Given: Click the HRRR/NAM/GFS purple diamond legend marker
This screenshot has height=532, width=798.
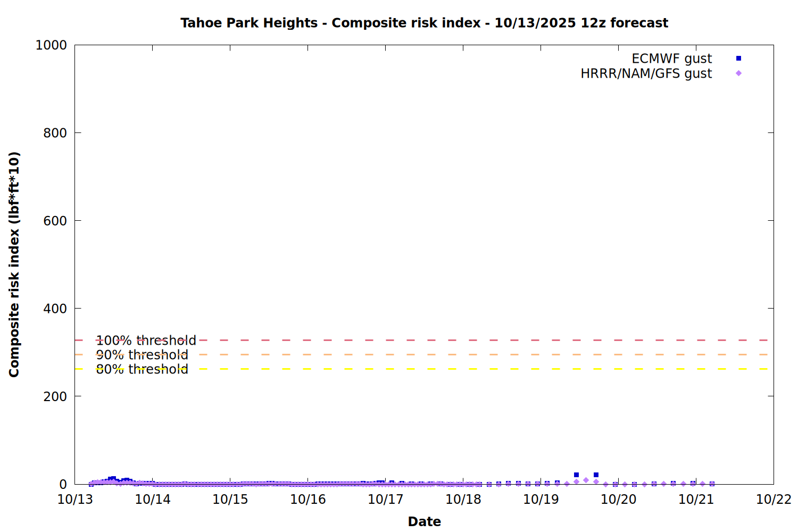Looking at the screenshot, I should 738,73.
